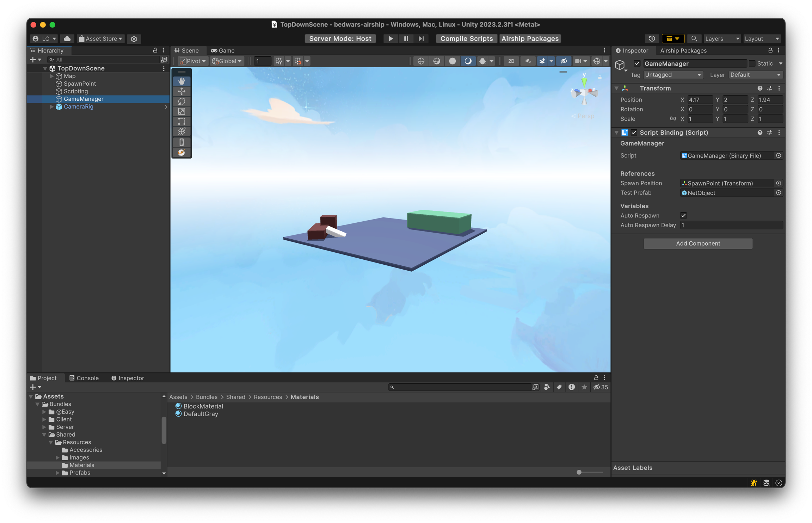Click the Compile Scripts button
Screen dimensions: 812x523
coord(466,38)
